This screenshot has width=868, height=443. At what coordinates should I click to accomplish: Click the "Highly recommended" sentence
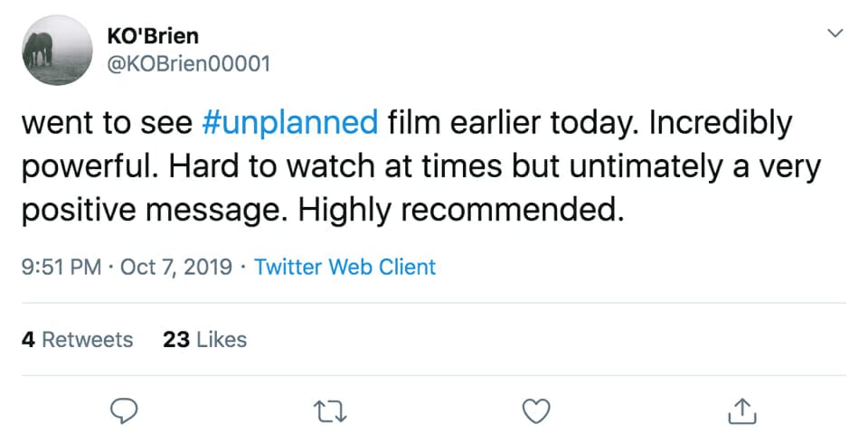(x=462, y=210)
